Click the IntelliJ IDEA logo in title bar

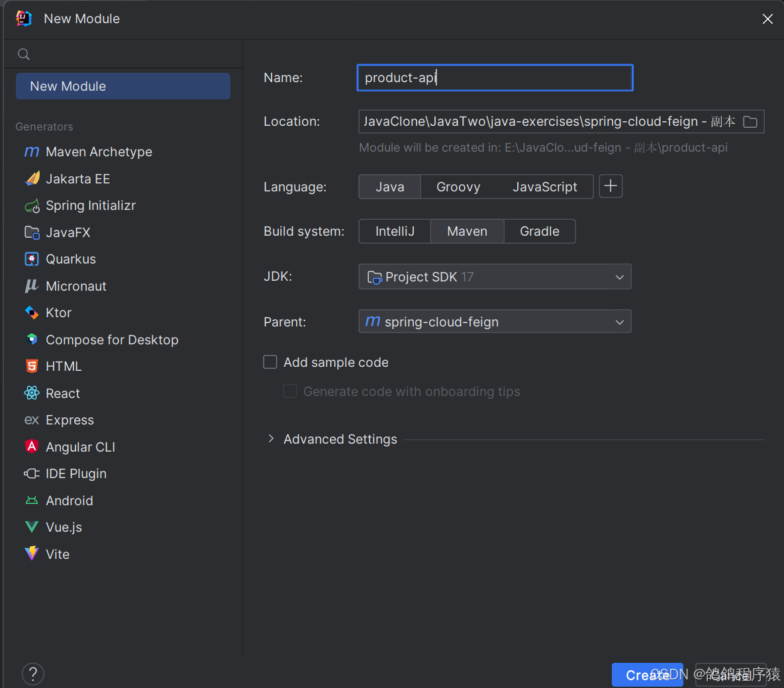23,19
